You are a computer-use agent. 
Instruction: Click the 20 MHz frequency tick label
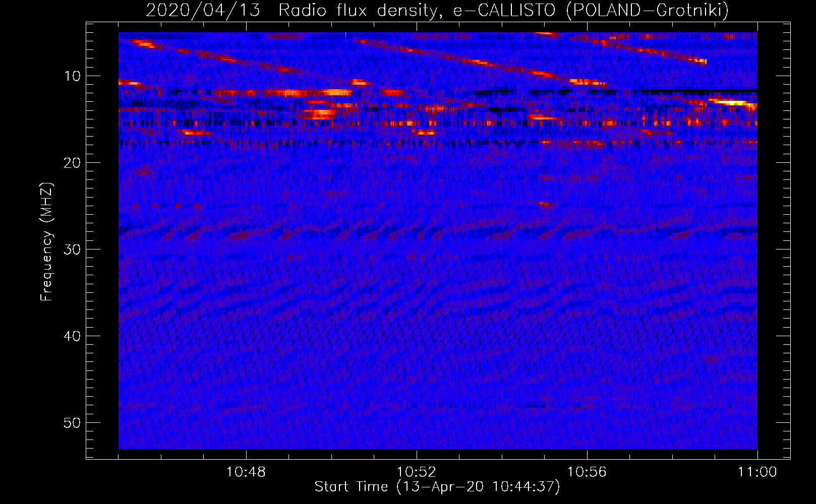pos(73,163)
